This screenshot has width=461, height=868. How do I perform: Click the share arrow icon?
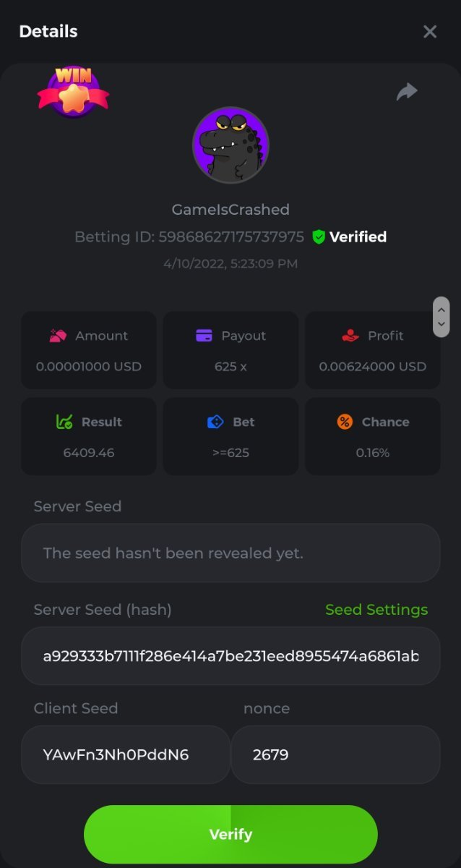pos(407,92)
